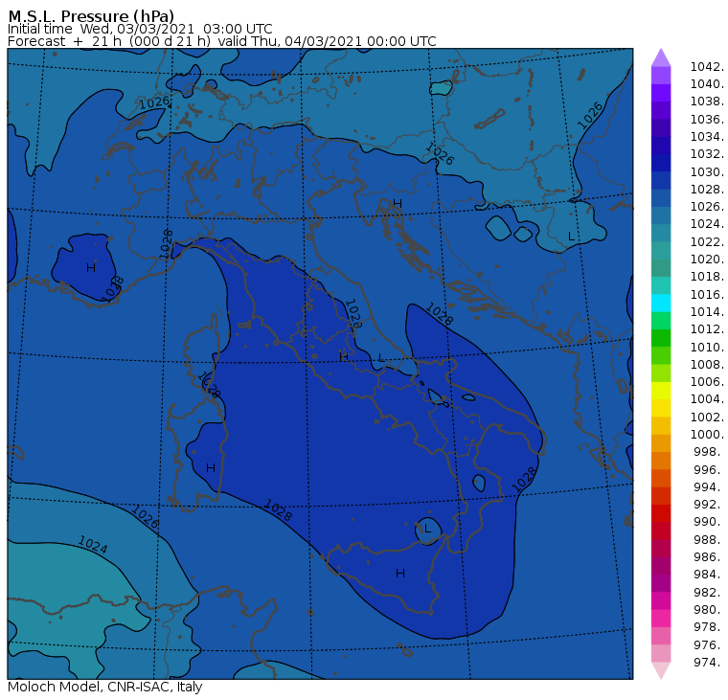Image resolution: width=728 pixels, height=700 pixels.
Task: Click the "1032." legend value
Action: 707,153
